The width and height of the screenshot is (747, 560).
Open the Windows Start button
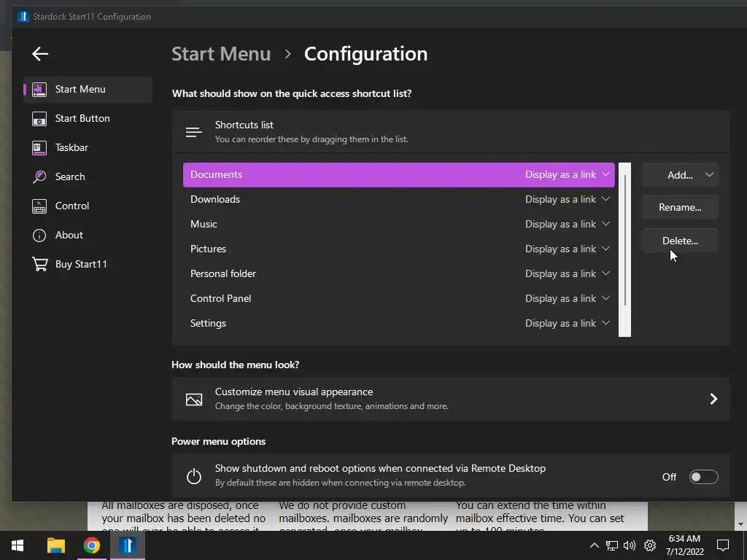point(18,545)
